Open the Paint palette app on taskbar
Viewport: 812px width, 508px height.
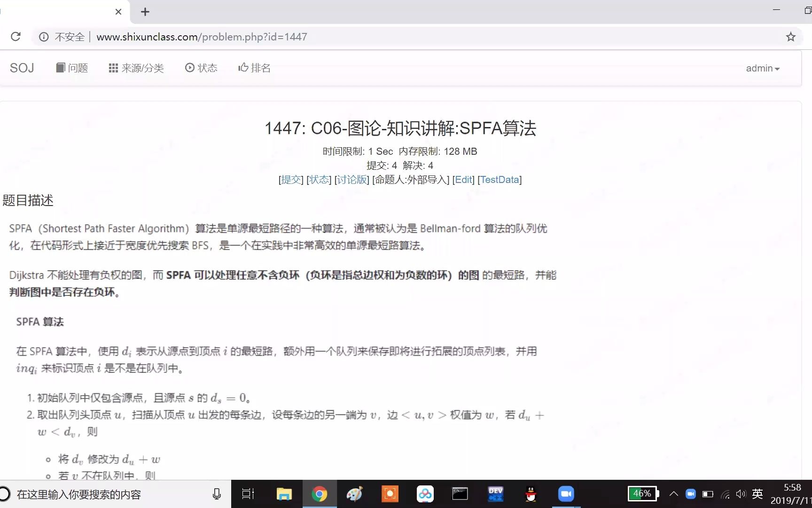pos(354,494)
